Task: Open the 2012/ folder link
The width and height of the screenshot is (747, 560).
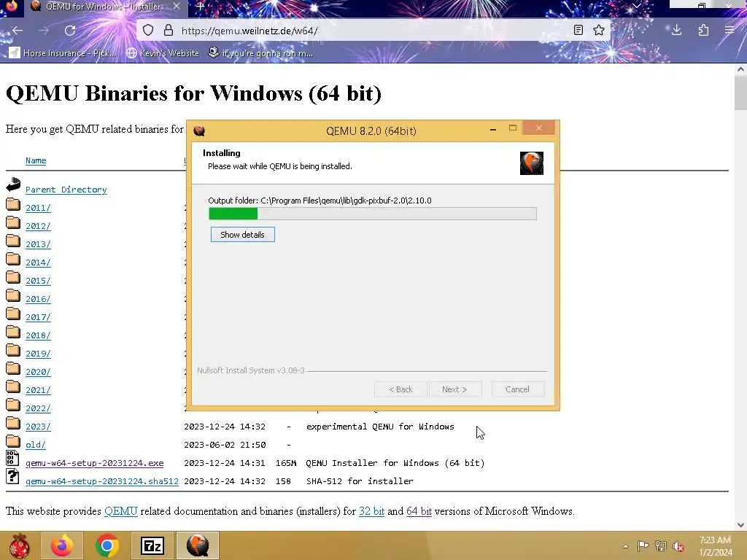Action: (38, 226)
